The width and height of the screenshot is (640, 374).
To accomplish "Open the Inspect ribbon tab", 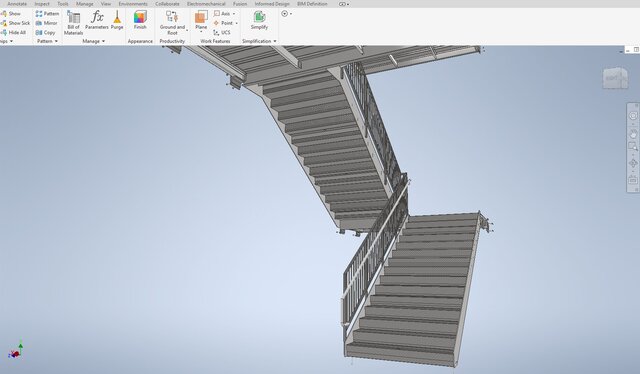I will pyautogui.click(x=42, y=4).
